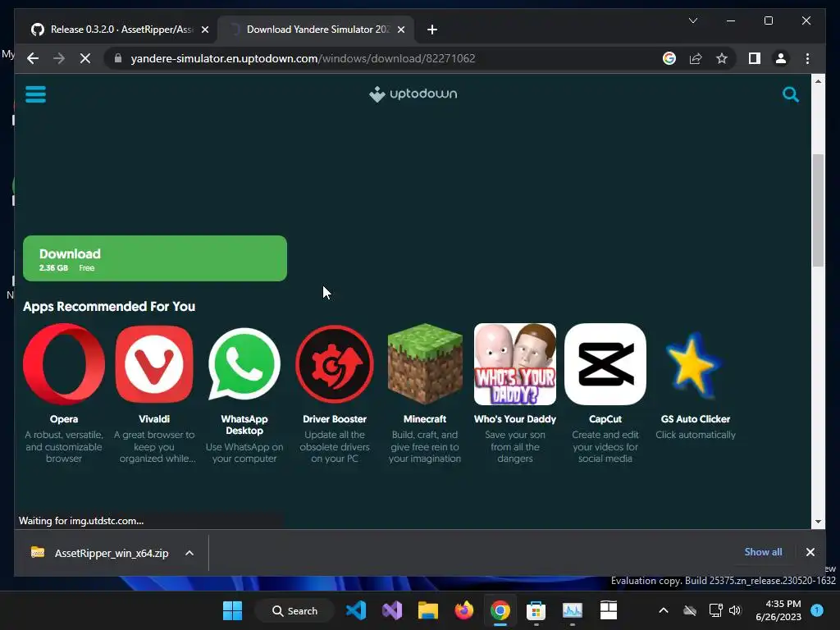Open Visual Studio from the taskbar
Image resolution: width=840 pixels, height=630 pixels.
(391, 610)
